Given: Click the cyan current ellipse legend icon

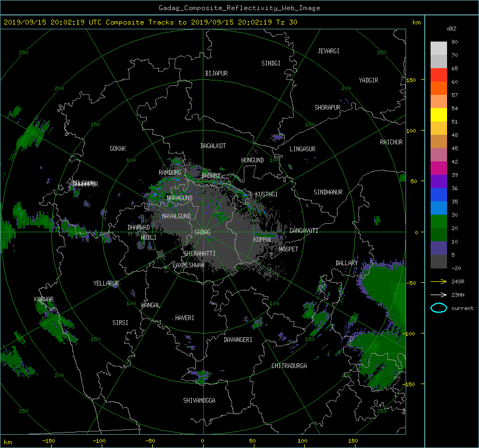Looking at the screenshot, I should (x=439, y=308).
